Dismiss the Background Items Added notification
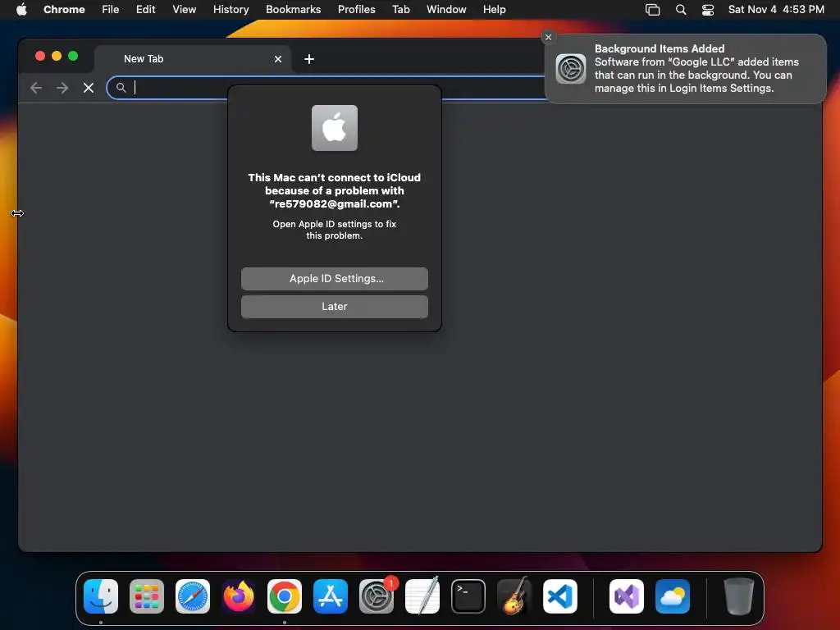The width and height of the screenshot is (840, 630). tap(548, 37)
